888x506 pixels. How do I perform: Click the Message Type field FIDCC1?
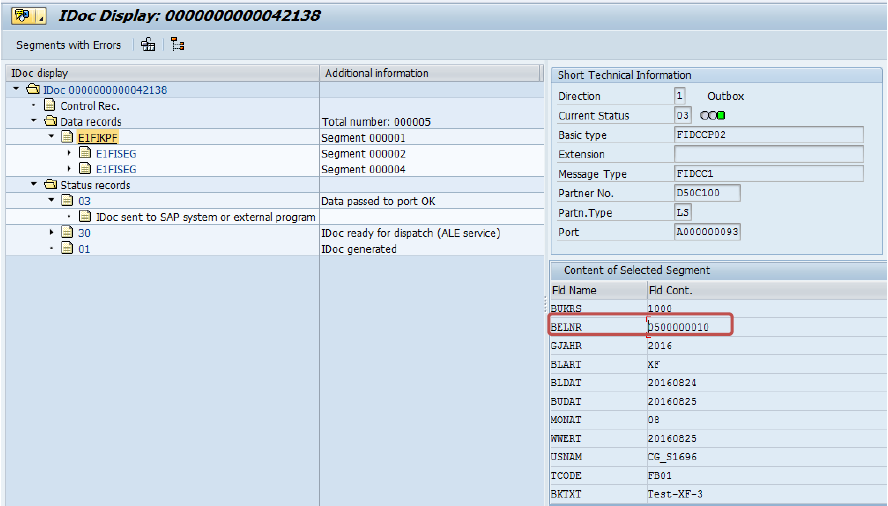click(768, 174)
